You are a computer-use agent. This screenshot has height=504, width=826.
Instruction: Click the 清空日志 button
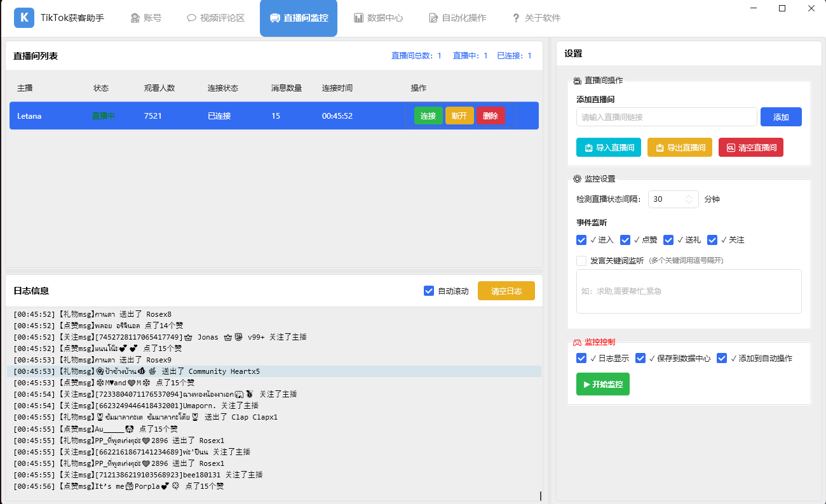[506, 291]
